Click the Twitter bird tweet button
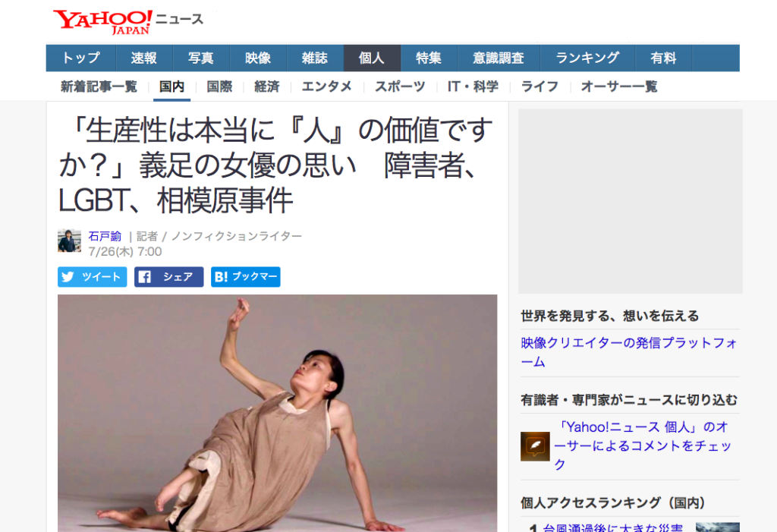Screen dimensions: 777x532 [92, 277]
